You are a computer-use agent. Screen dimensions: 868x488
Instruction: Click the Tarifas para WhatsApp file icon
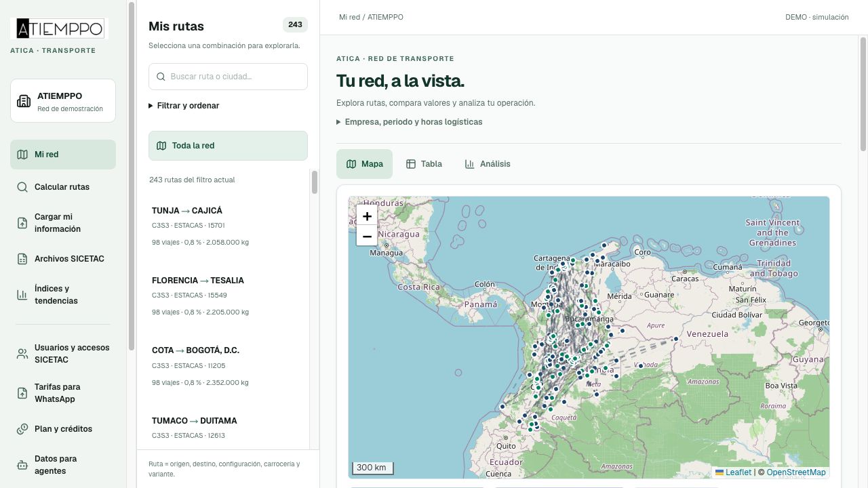click(x=22, y=393)
